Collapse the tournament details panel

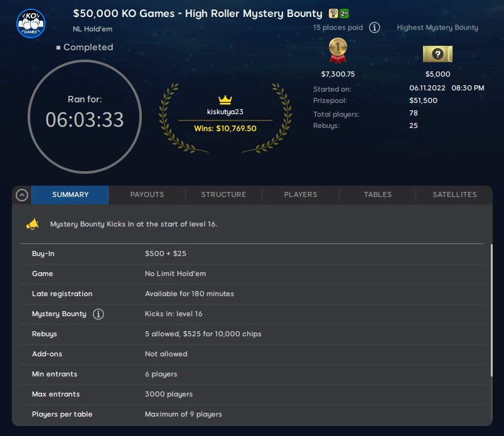[22, 194]
